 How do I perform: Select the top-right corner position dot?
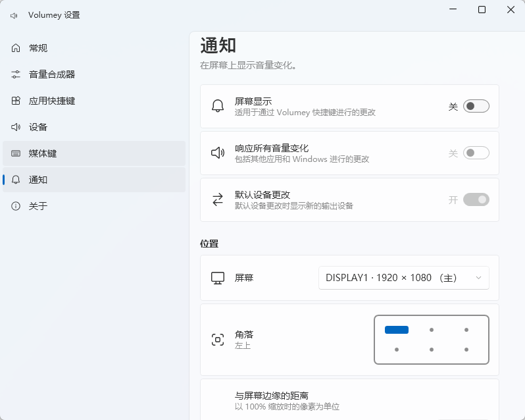466,330
